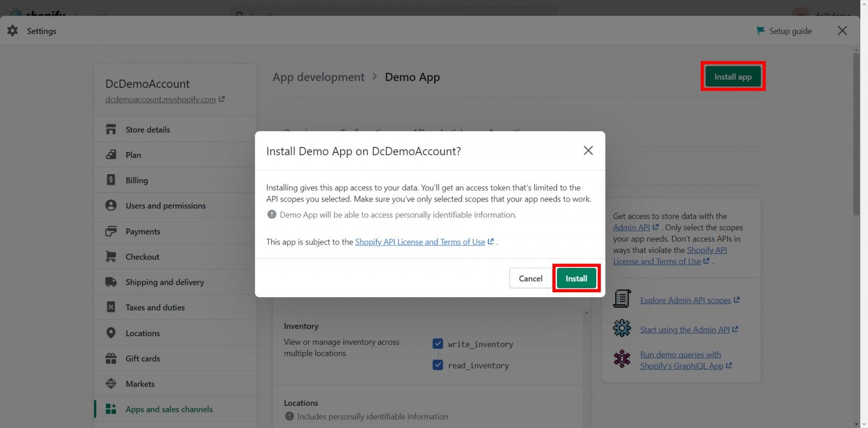Go to Apps and sales channels
868x428 pixels.
[x=169, y=409]
